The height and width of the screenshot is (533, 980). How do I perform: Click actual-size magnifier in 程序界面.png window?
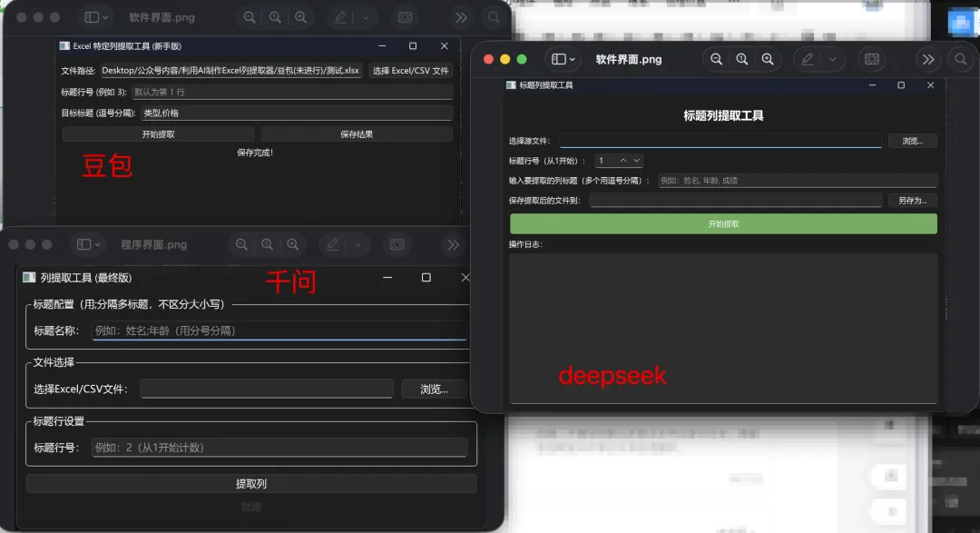pyautogui.click(x=267, y=244)
